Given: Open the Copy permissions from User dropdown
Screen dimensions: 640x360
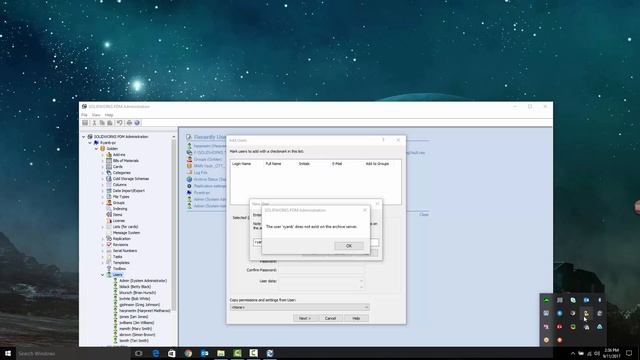Looking at the screenshot, I should [300, 307].
